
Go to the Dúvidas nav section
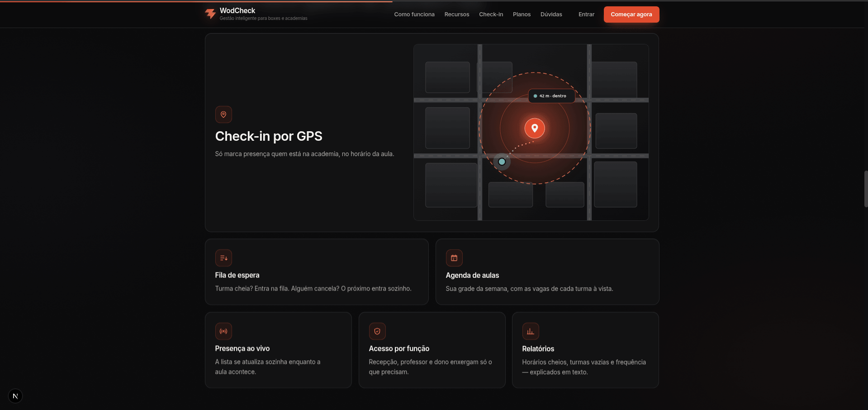[551, 14]
